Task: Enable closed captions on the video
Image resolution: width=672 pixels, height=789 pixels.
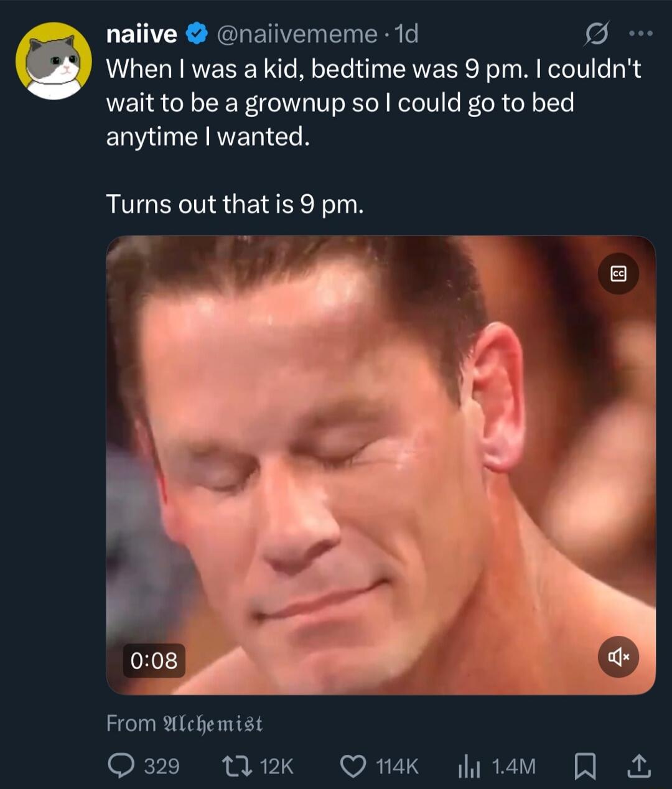Action: pyautogui.click(x=618, y=274)
